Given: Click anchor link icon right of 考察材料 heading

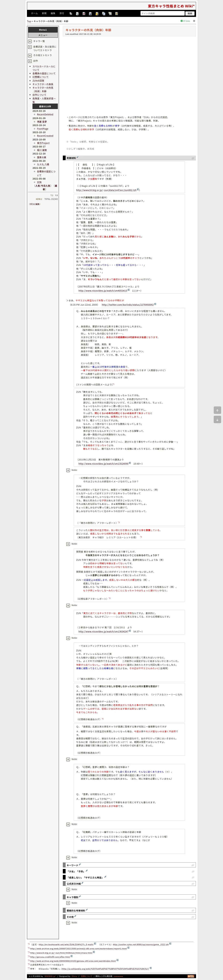Looking at the screenshot, I should point(193,158).
